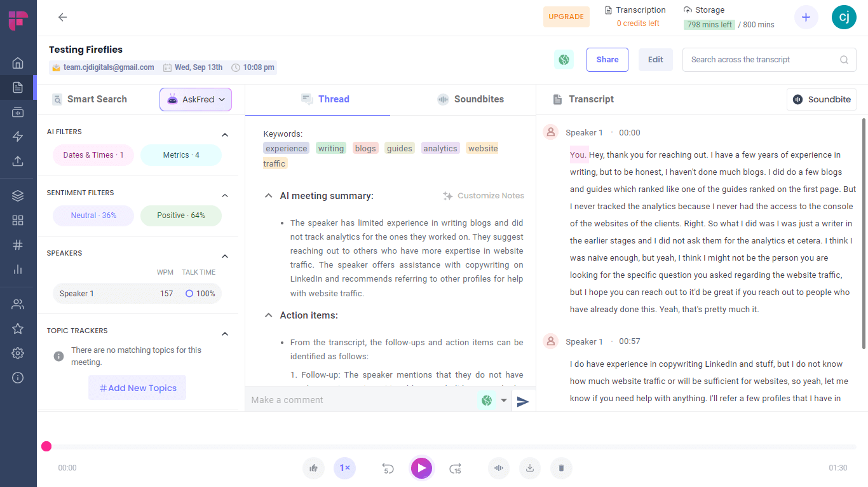Open the Home icon in the sidebar
The image size is (868, 487).
18,63
